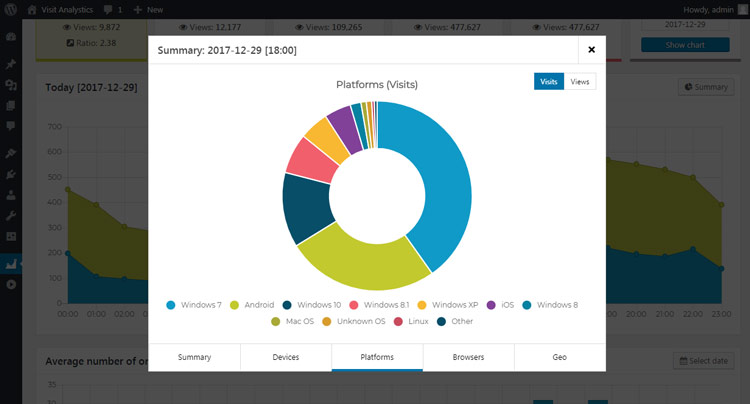This screenshot has width=750, height=404.
Task: Open the WordPress logo menu
Action: click(11, 10)
